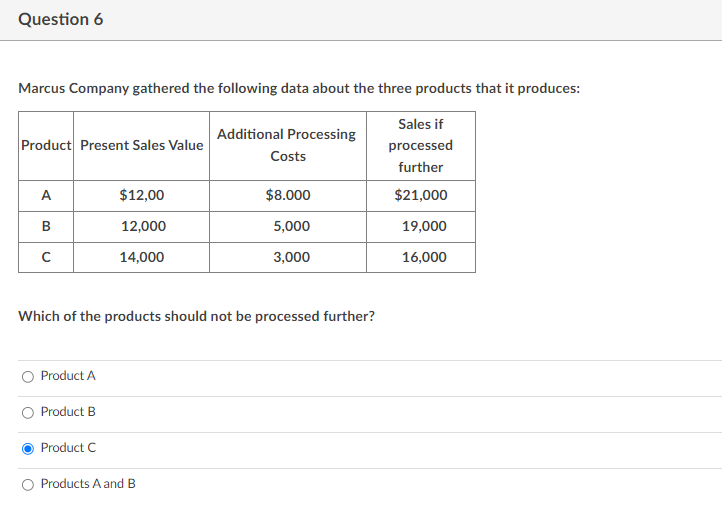Image resolution: width=722 pixels, height=511 pixels.
Task: Click the 3,000 processing cost cell
Action: coord(291,257)
